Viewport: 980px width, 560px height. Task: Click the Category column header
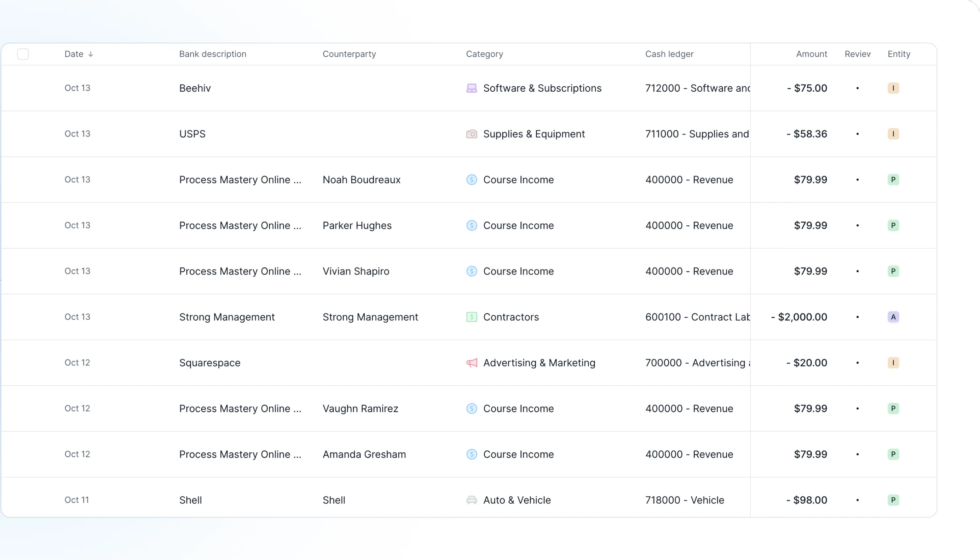485,54
